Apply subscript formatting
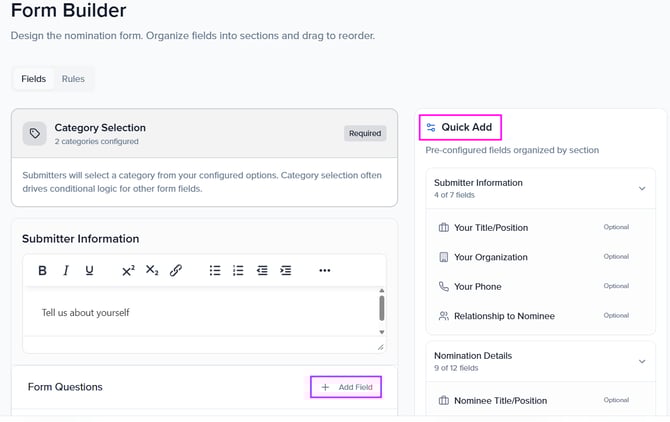Viewport: 670px width, 422px height. 152,271
